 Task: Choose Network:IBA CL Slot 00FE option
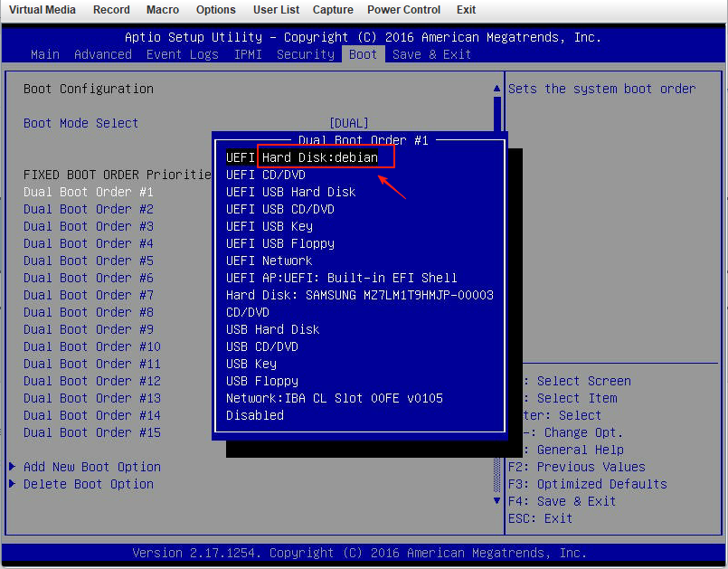(x=335, y=398)
